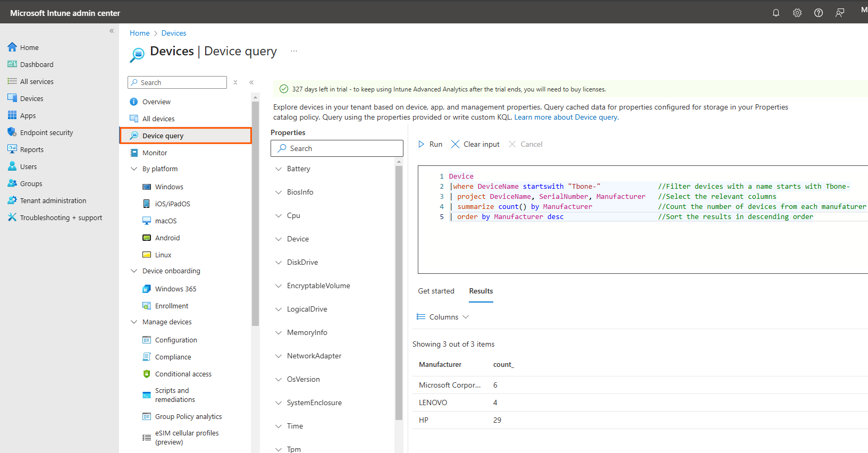Open the more options ellipsis by title
The image size is (868, 453).
tap(294, 51)
